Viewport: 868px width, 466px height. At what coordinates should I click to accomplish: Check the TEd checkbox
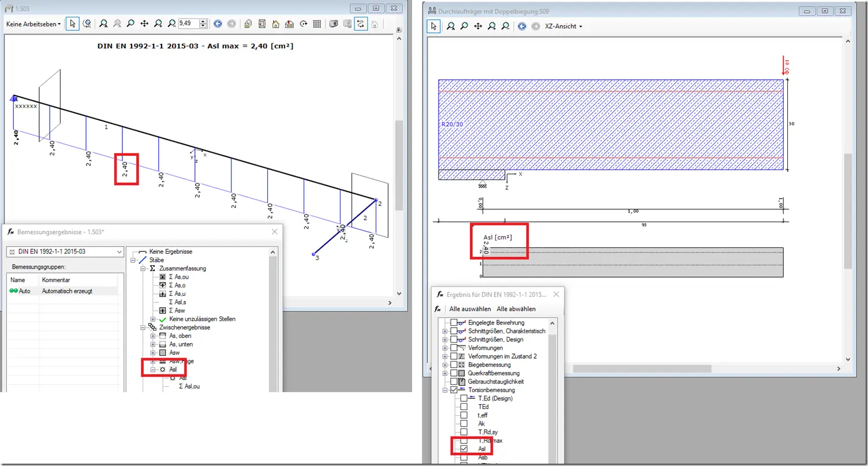pos(464,407)
